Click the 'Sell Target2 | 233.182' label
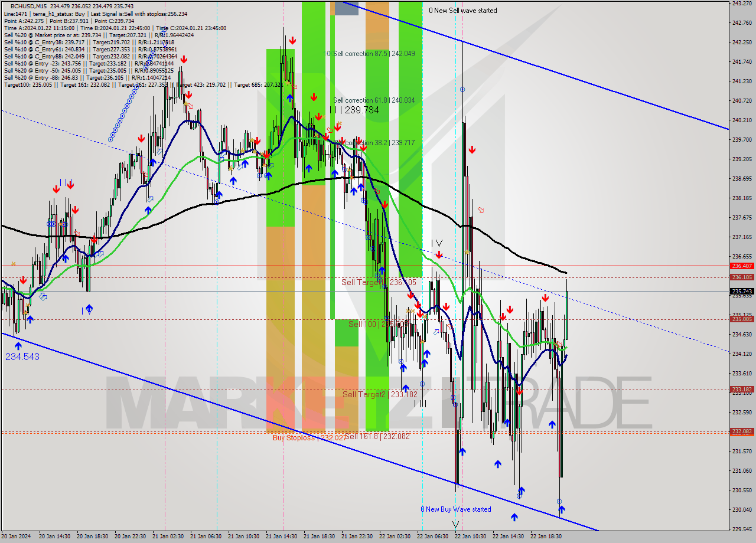 click(380, 394)
